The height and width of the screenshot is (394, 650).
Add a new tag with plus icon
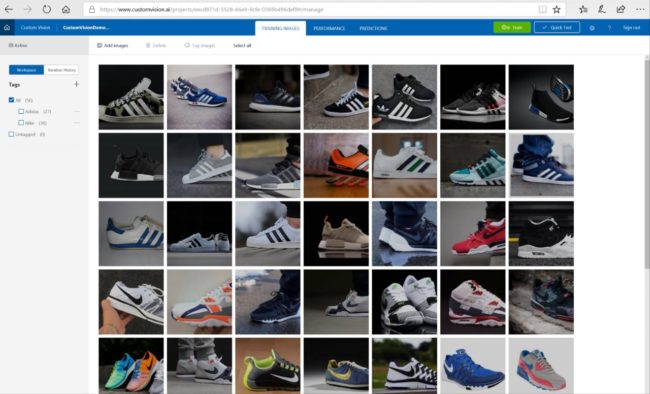pos(76,84)
